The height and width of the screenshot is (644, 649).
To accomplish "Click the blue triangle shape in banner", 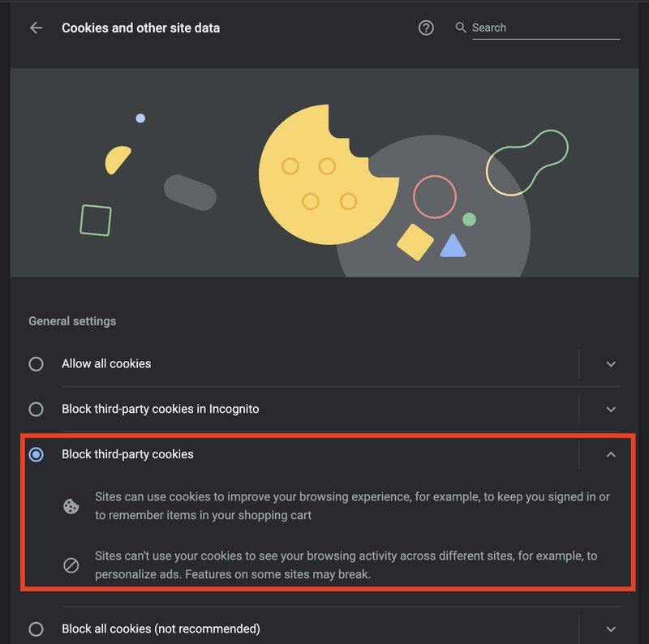I will pyautogui.click(x=453, y=246).
